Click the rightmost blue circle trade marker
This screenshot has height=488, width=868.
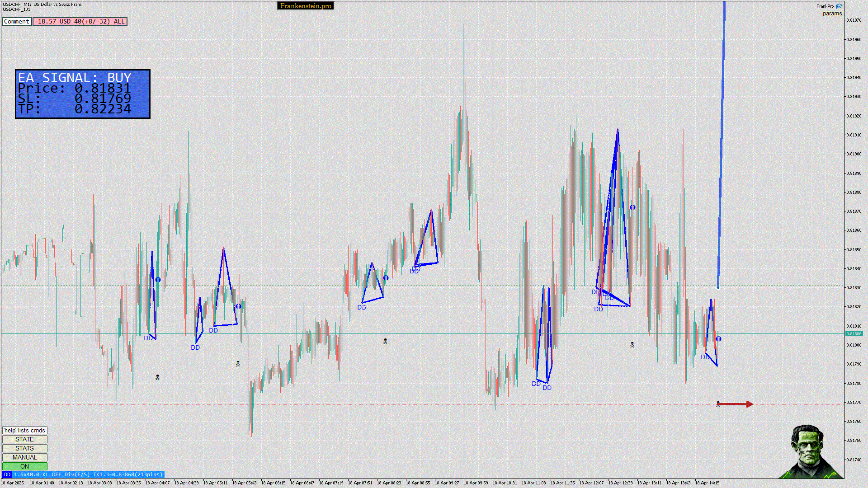tap(718, 339)
